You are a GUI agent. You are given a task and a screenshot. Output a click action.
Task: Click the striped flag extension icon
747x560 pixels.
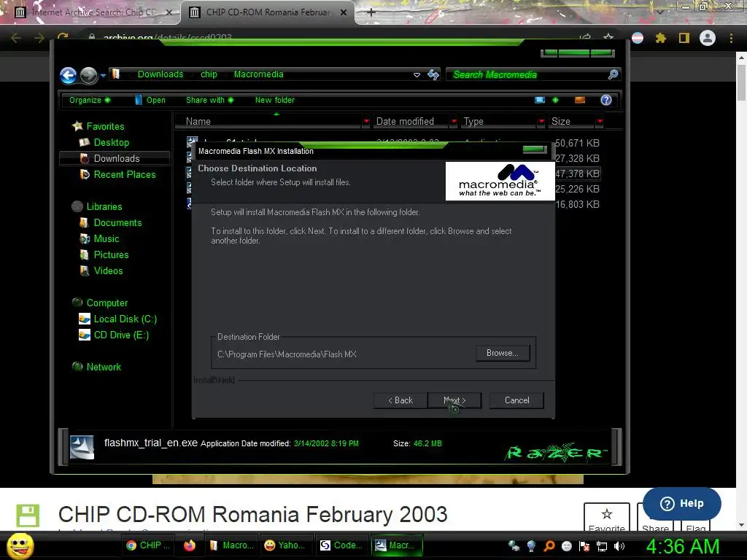coord(638,38)
